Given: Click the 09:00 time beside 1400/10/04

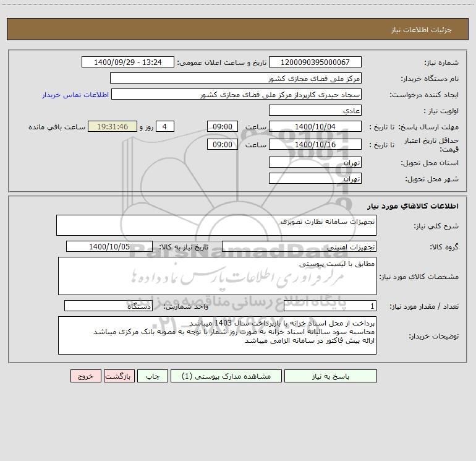Looking at the screenshot, I should (223, 126).
